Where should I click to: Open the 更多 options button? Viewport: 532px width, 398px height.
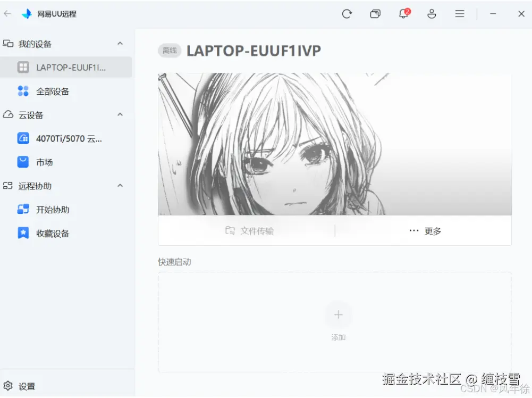pyautogui.click(x=424, y=230)
